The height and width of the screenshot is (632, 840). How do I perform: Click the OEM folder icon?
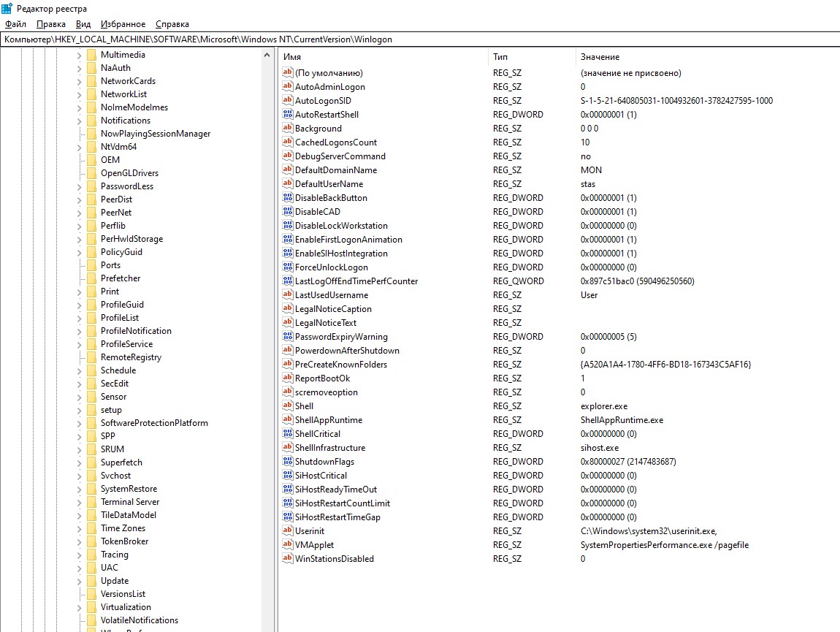click(x=91, y=160)
